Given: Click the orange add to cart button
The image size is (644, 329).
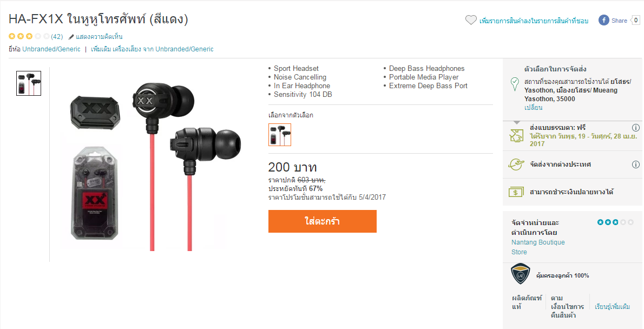Looking at the screenshot, I should (x=323, y=221).
